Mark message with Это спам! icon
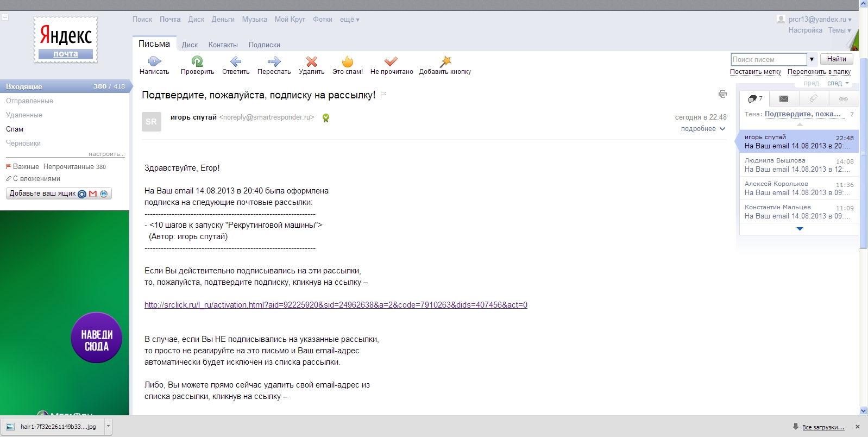Image resolution: width=868 pixels, height=437 pixels. [x=348, y=61]
